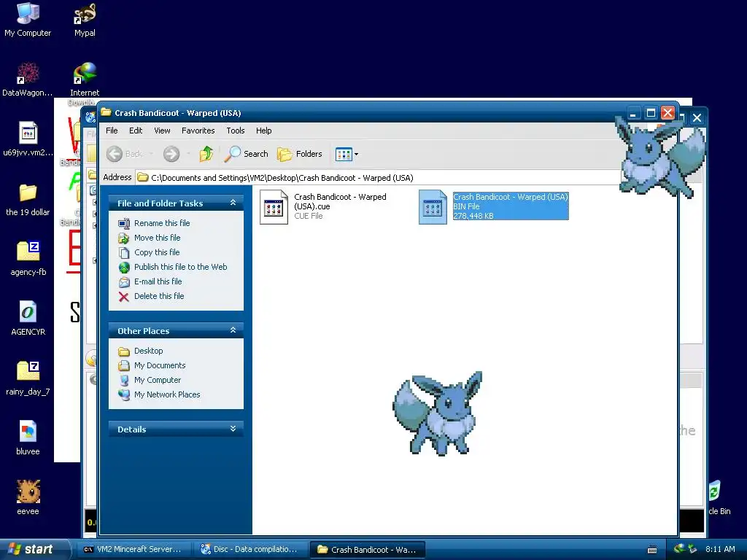Open the Tools menu
This screenshot has height=560, width=747.
[236, 131]
